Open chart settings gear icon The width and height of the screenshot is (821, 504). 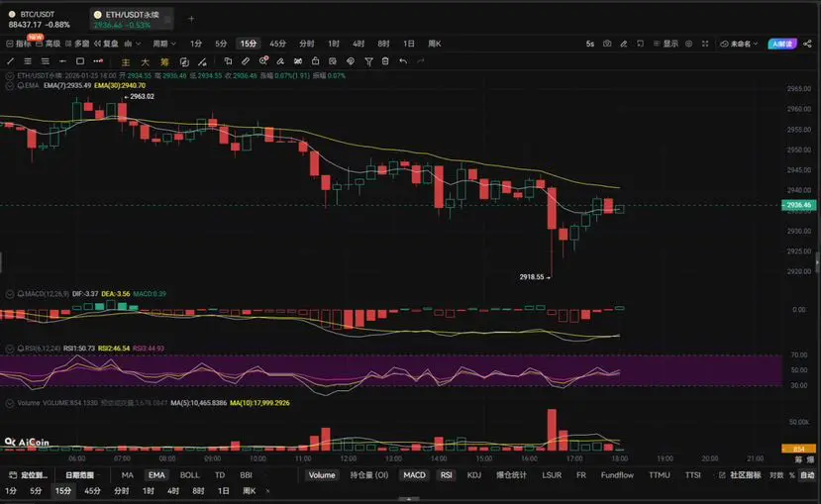tap(689, 44)
